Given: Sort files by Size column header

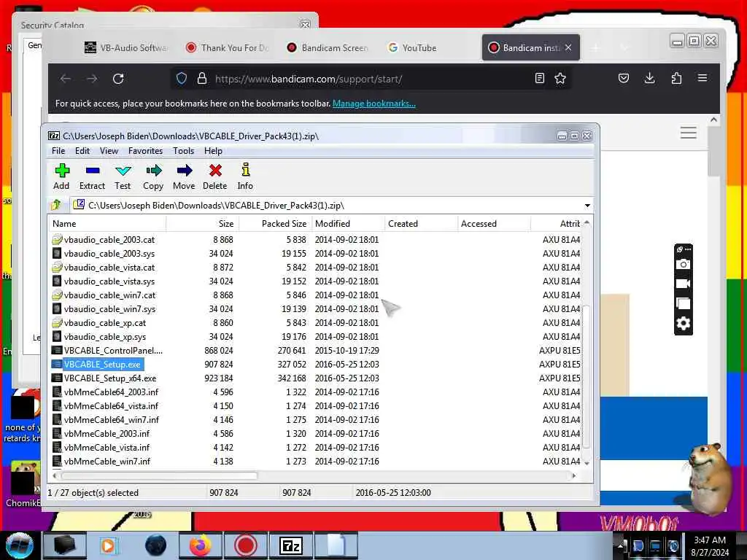Looking at the screenshot, I should click(x=203, y=224).
